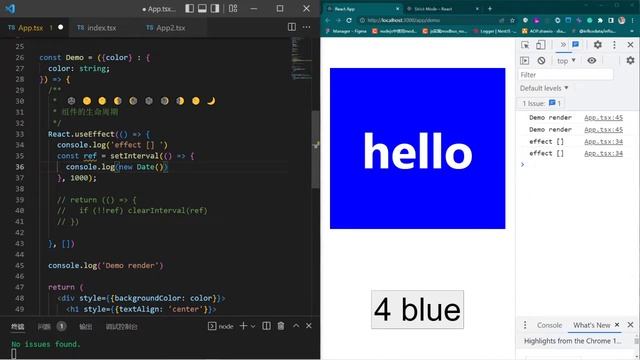
Task: Create a new terminal with plus icon
Action: [x=243, y=326]
